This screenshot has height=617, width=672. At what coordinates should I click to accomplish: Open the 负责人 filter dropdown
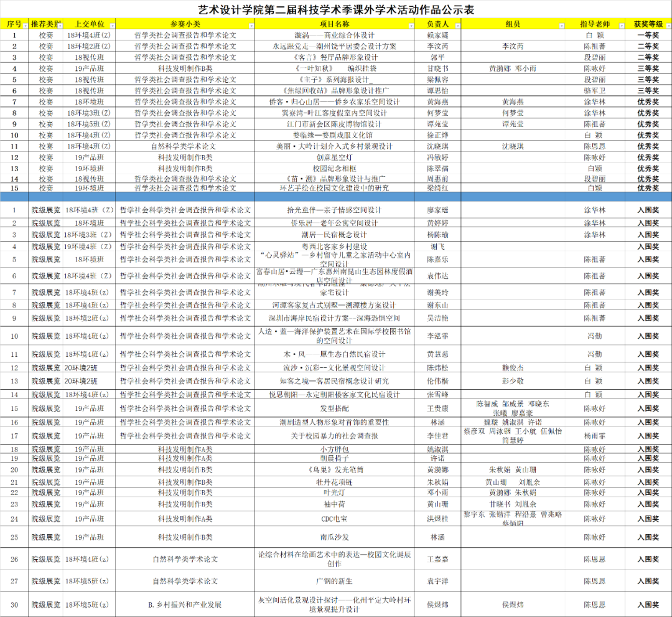(x=458, y=26)
